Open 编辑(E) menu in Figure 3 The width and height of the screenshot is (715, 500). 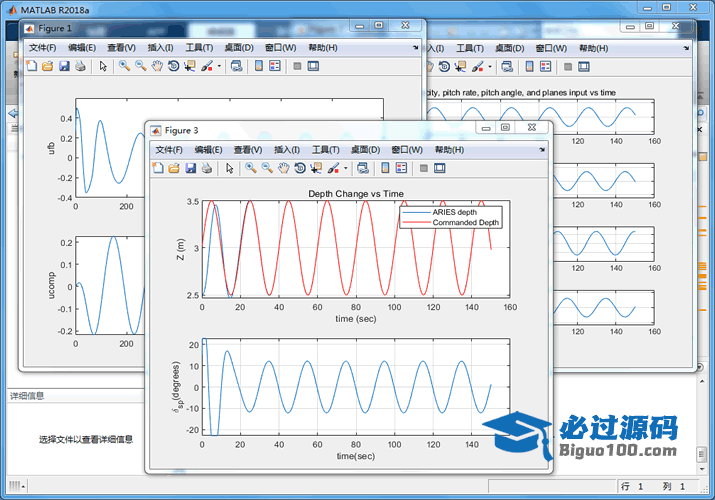(x=208, y=150)
